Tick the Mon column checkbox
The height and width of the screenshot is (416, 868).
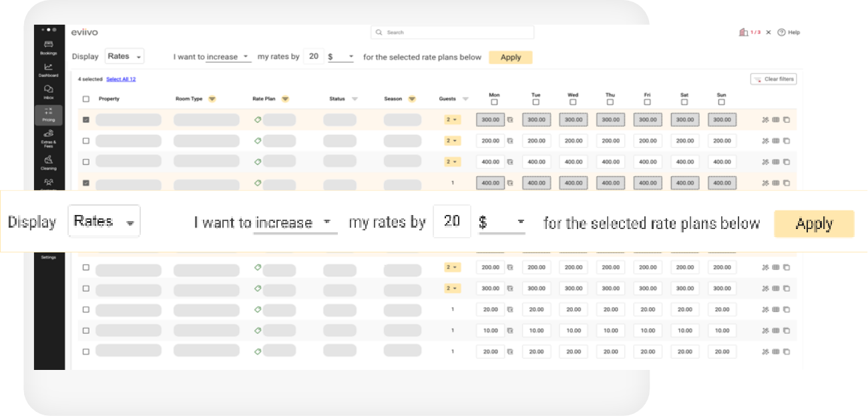point(494,102)
